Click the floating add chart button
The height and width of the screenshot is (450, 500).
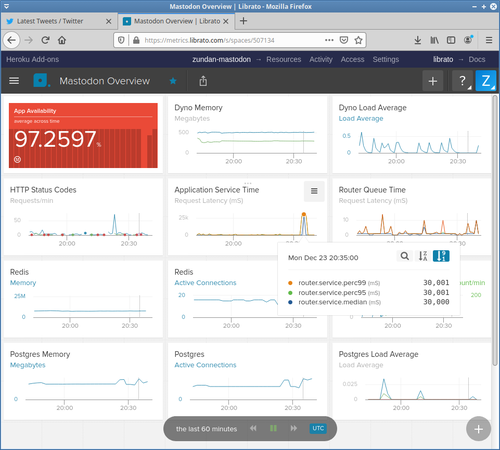point(478,429)
